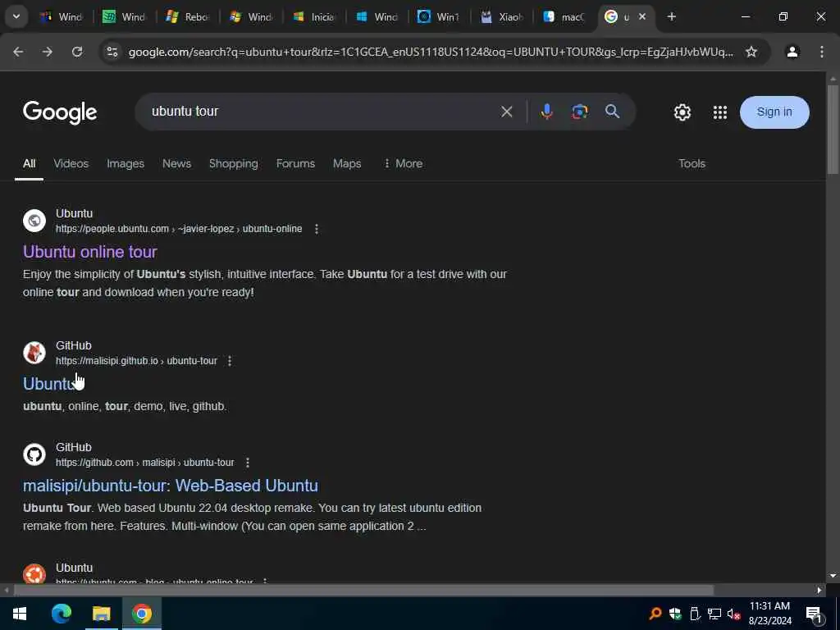Click the horizontal scrollbar thumb

pos(363,590)
